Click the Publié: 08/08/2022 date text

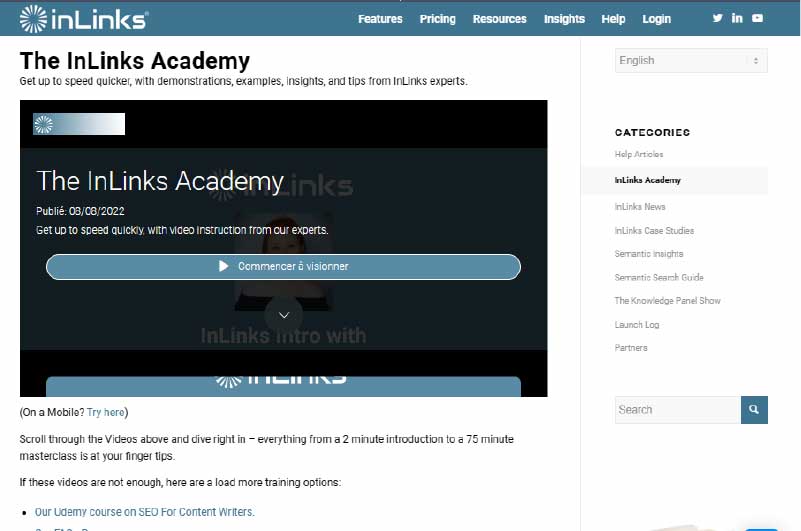[x=80, y=211]
